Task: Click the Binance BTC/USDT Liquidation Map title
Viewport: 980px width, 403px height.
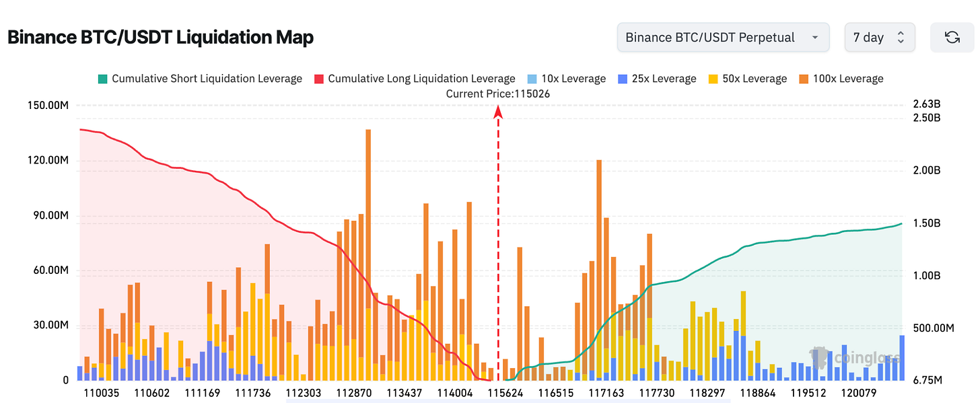Action: 160,38
